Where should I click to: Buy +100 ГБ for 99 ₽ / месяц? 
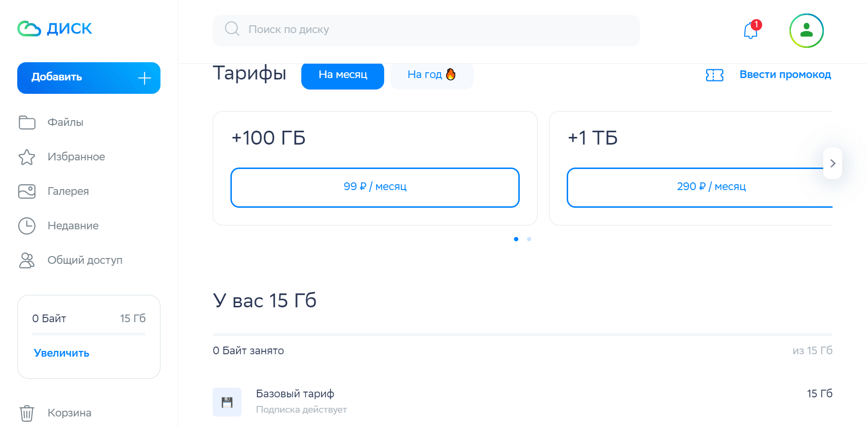coord(375,188)
